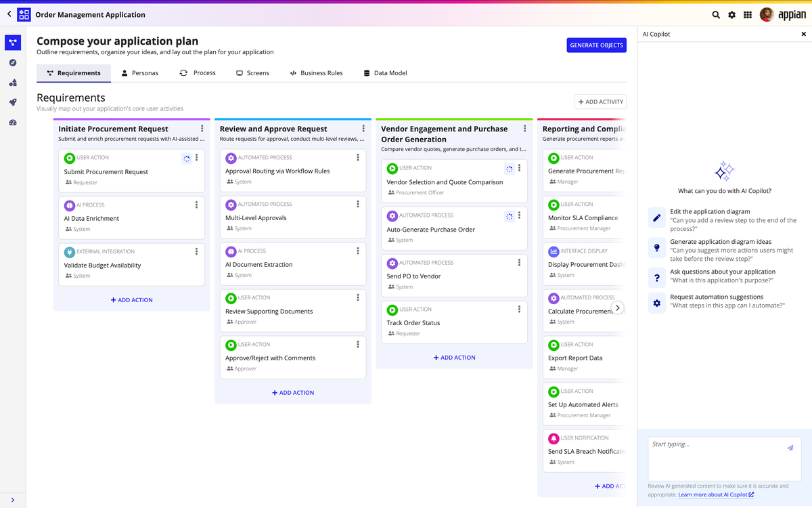
Task: Switch to the Personas tab
Action: tap(139, 72)
